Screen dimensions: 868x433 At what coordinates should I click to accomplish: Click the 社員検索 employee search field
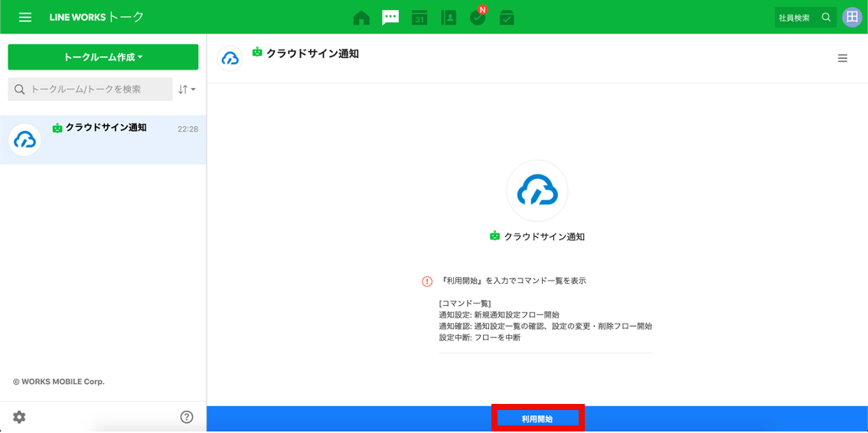coord(805,18)
